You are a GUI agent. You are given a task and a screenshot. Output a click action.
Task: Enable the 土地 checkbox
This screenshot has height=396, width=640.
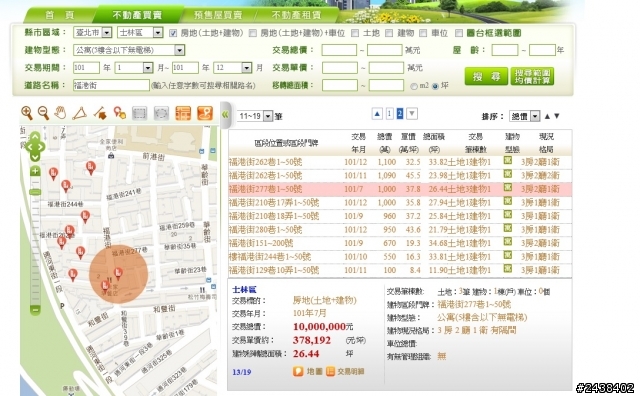click(x=355, y=33)
